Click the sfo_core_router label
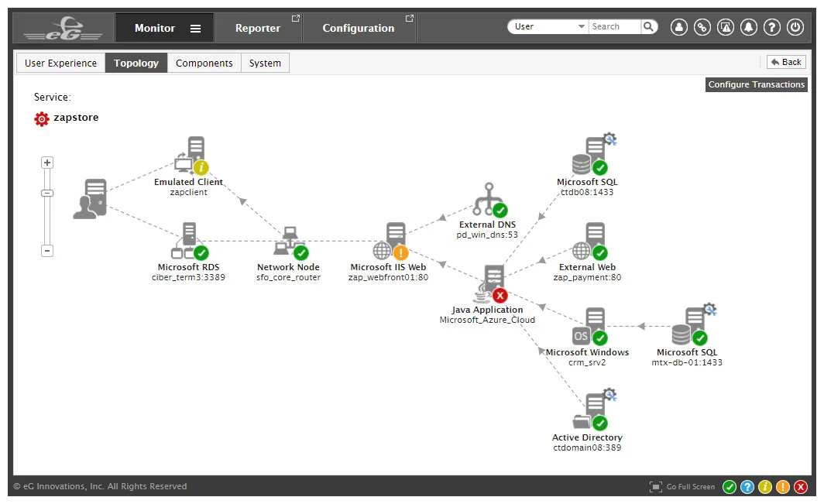The width and height of the screenshot is (824, 504). click(x=289, y=277)
